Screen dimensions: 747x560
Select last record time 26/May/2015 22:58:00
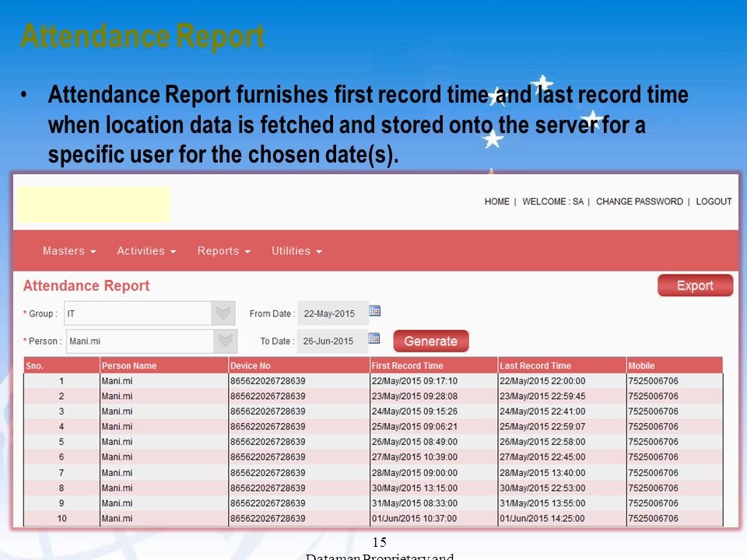[542, 442]
